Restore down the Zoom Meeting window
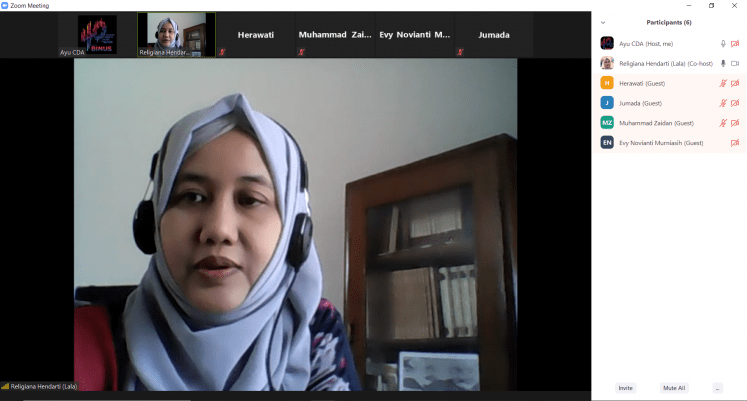This screenshot has width=747, height=401. pyautogui.click(x=711, y=6)
